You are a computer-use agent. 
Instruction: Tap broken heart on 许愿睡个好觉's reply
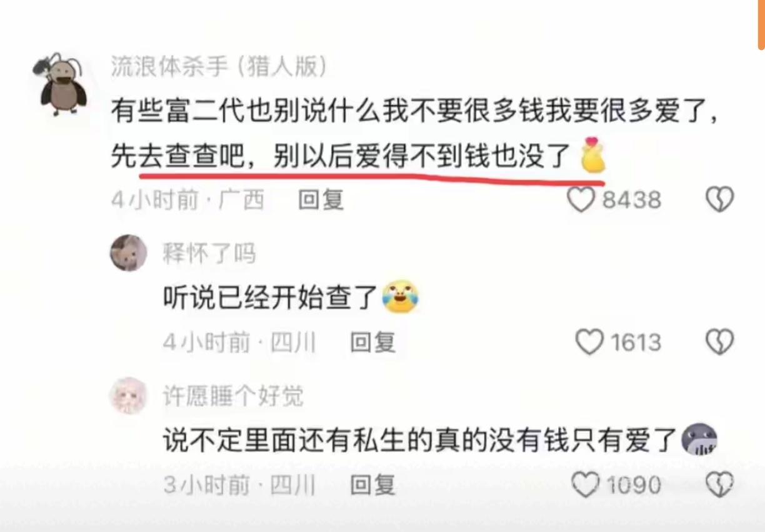(x=719, y=485)
